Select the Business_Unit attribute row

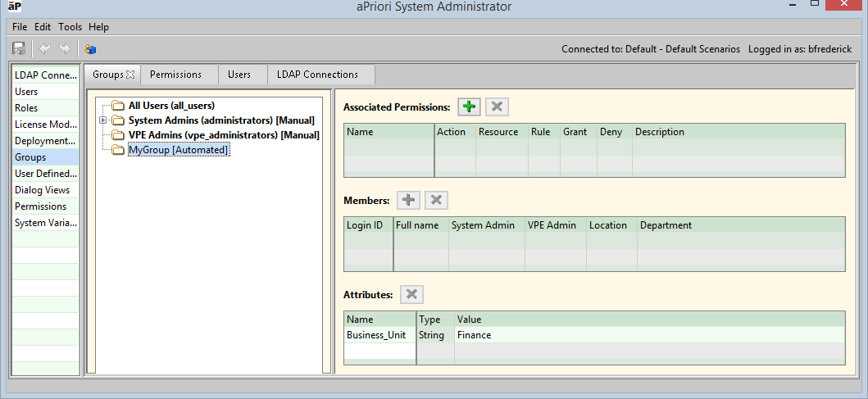pyautogui.click(x=376, y=335)
